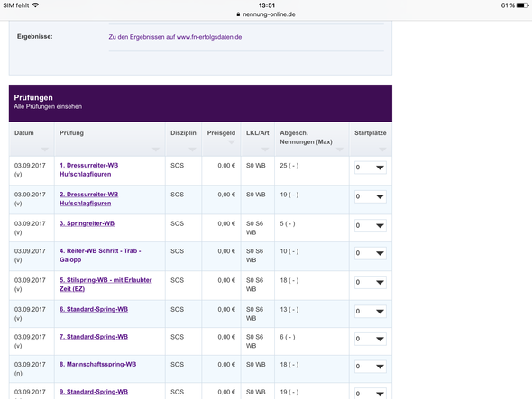Sort by Startplätze column arrow
This screenshot has width=532, height=399.
tap(382, 150)
